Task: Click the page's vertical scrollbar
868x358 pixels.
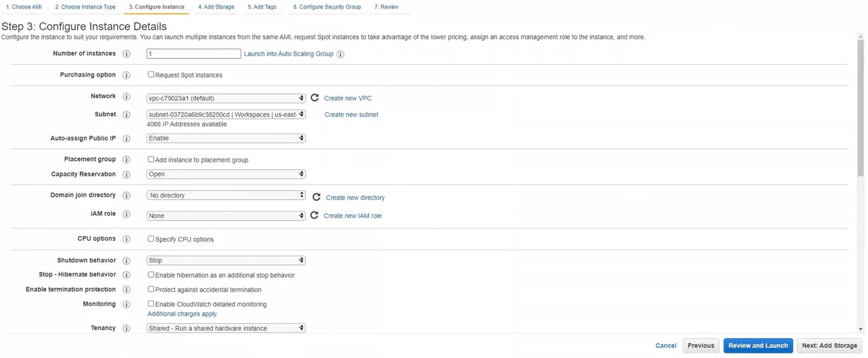Action: coord(860,108)
